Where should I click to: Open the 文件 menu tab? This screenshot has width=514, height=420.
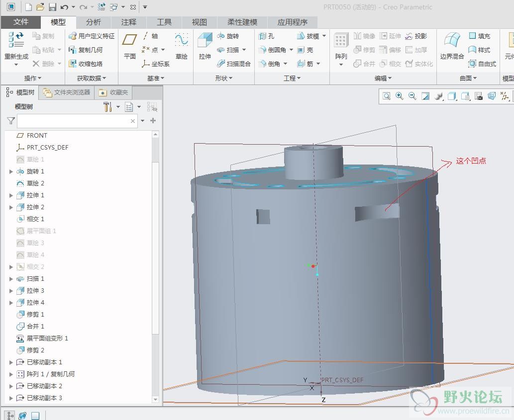(21, 22)
